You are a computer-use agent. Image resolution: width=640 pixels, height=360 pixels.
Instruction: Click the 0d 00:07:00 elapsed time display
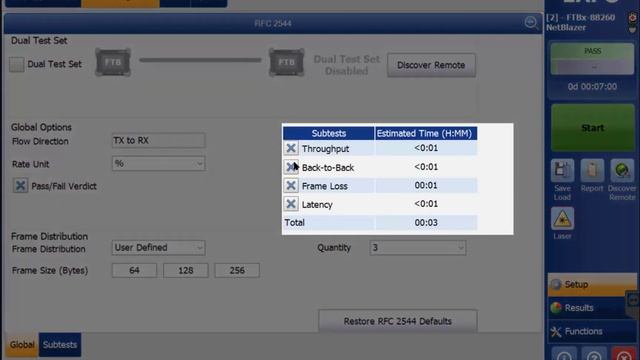pyautogui.click(x=592, y=87)
